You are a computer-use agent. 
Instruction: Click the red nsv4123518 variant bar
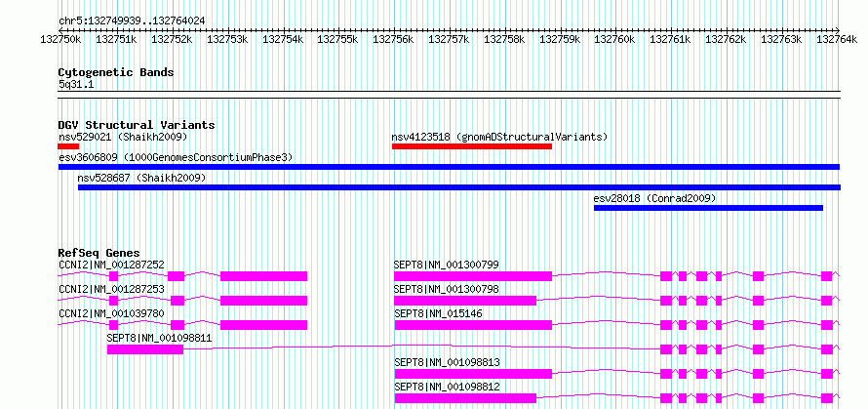pyautogui.click(x=472, y=146)
